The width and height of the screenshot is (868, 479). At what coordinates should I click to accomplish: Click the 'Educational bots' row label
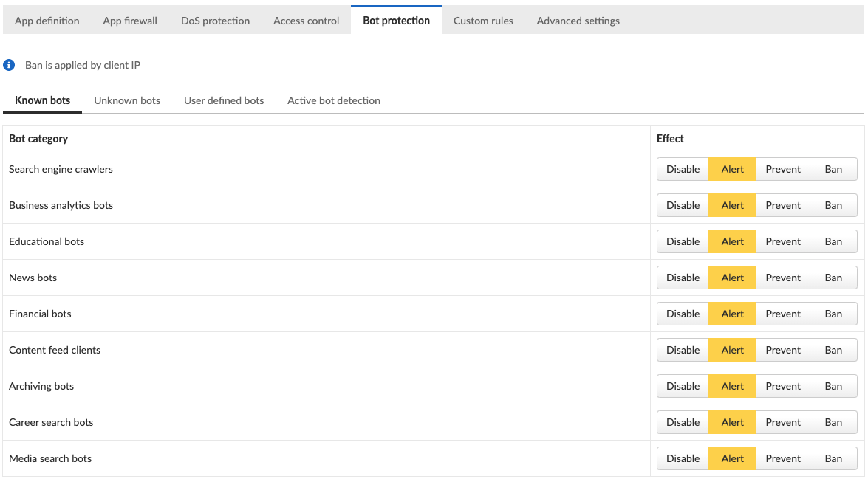coord(47,241)
